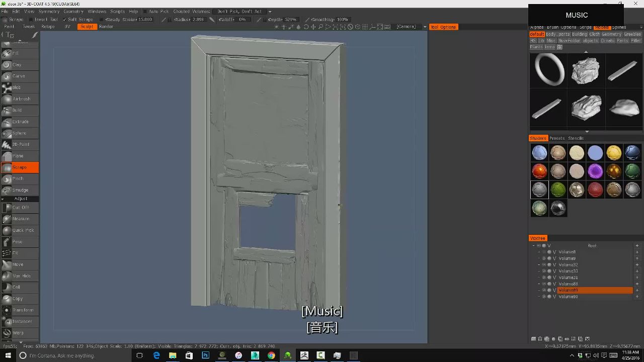The image size is (644, 362).
Task: Open the Symmetry menu
Action: [49, 12]
